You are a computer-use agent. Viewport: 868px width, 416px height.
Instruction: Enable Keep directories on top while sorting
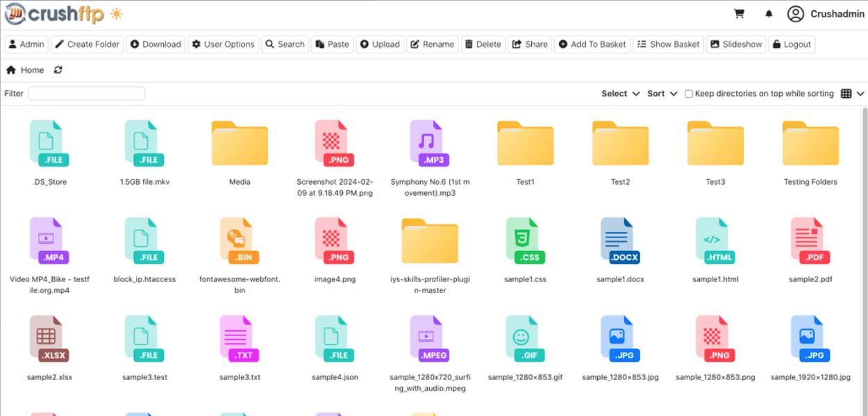coord(689,94)
